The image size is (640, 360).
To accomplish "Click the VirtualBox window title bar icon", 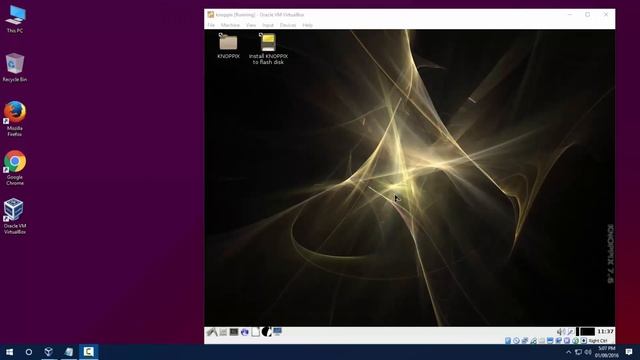I will coord(211,14).
